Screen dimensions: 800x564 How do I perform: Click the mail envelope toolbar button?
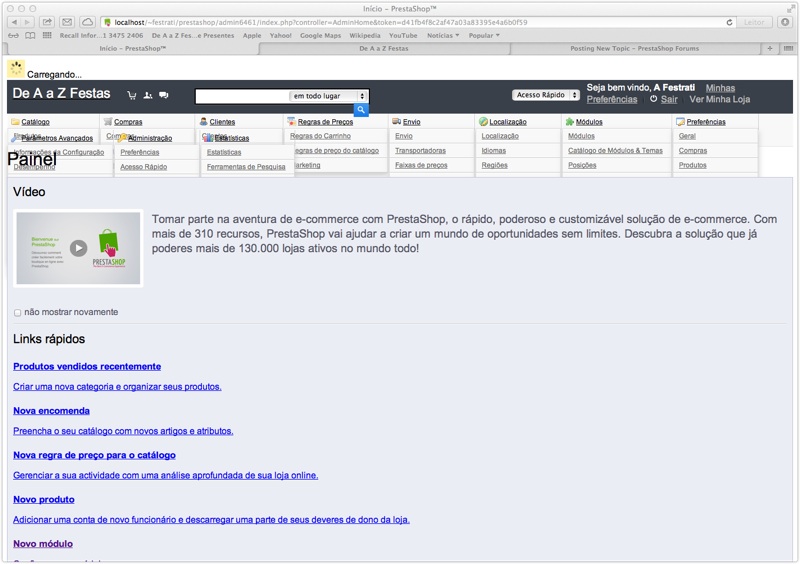pyautogui.click(x=67, y=22)
